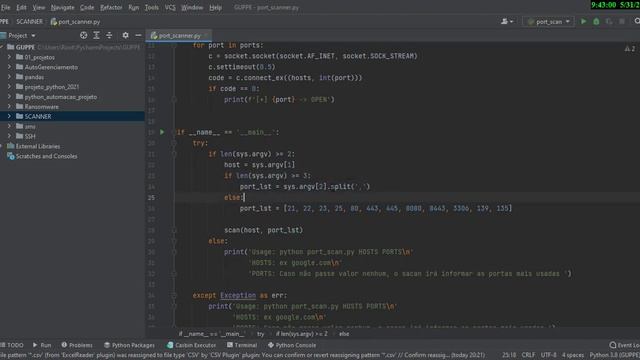This screenshot has height=360, width=640.
Task: Expand the python_automacao_projeto folder
Action: click(x=9, y=97)
